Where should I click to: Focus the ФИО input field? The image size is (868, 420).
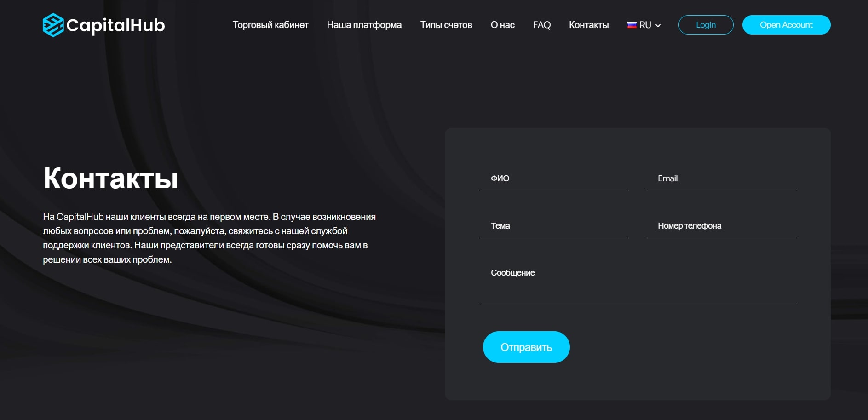(554, 178)
